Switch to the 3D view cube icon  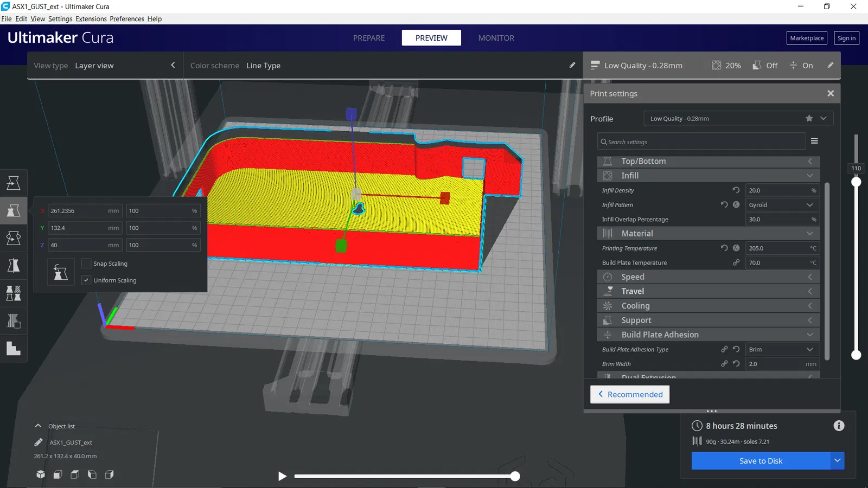tap(41, 474)
